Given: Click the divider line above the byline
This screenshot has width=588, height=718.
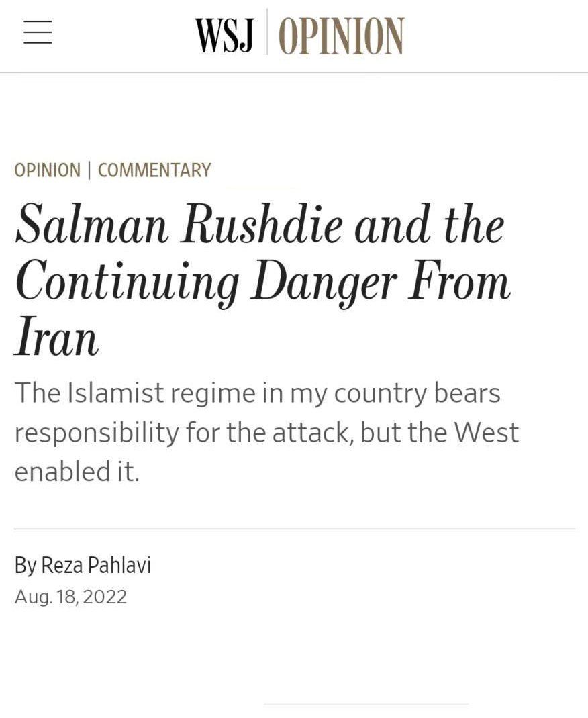Looking at the screenshot, I should point(294,529).
